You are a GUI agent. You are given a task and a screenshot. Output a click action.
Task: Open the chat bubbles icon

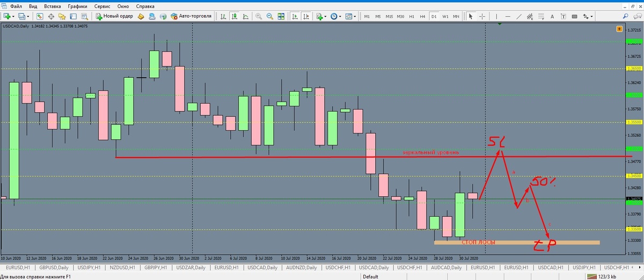(636, 16)
